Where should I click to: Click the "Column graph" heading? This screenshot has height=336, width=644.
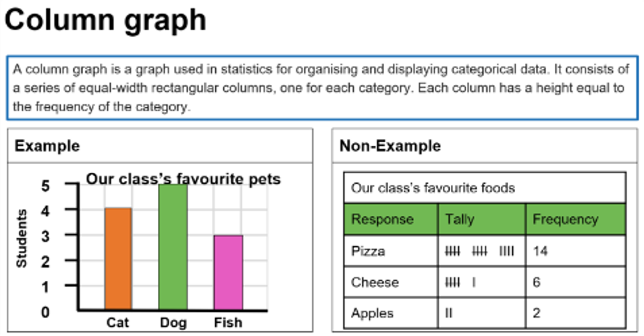point(106,20)
